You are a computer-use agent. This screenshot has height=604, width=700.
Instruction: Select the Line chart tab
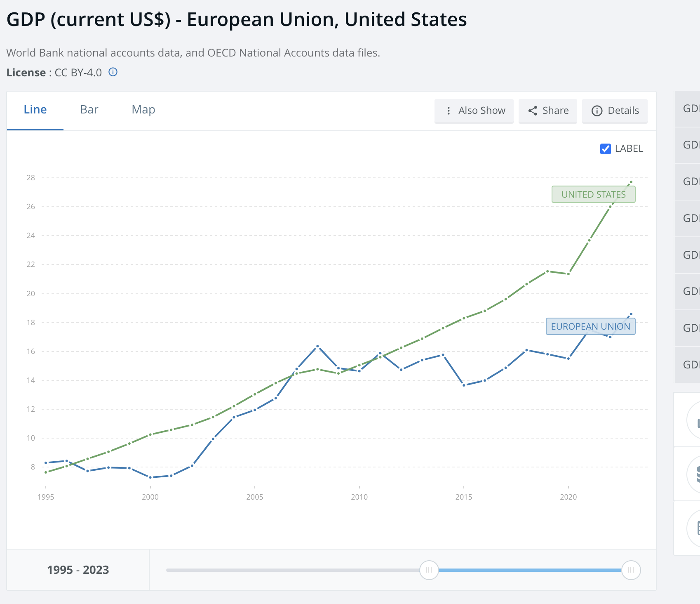click(35, 109)
